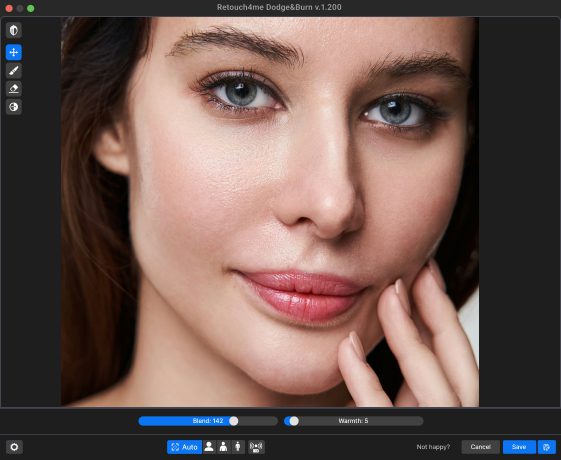Open settings gear at bottom left
The width and height of the screenshot is (561, 460).
(14, 447)
